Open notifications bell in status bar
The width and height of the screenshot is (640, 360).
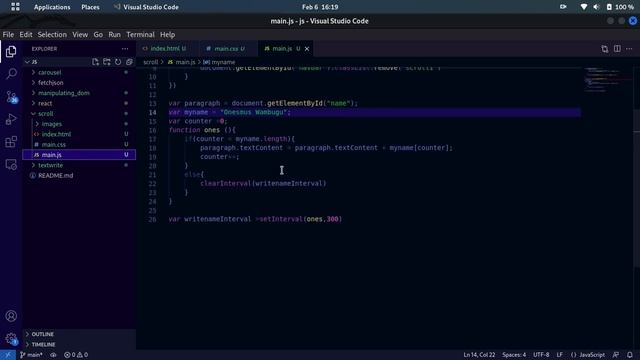click(x=630, y=355)
